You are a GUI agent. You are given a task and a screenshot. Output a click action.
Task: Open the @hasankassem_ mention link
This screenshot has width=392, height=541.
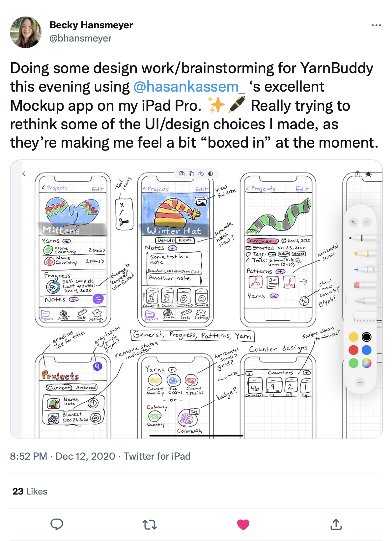coord(189,87)
